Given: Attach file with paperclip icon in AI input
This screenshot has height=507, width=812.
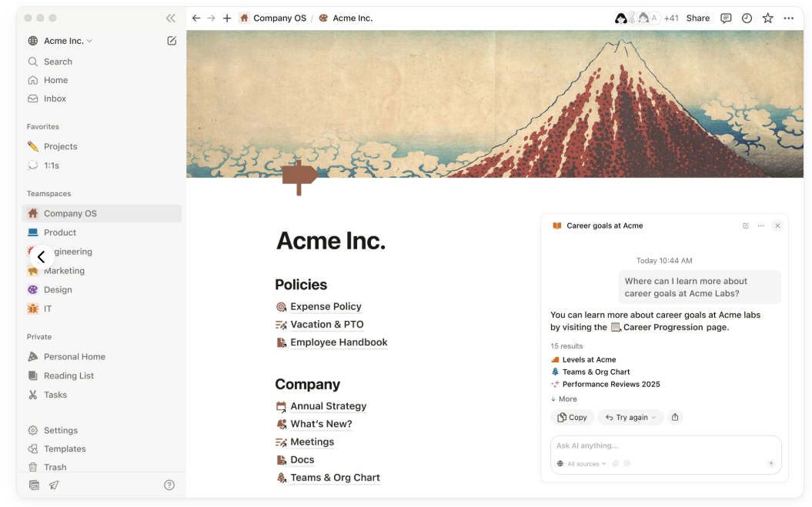Looking at the screenshot, I should (615, 463).
